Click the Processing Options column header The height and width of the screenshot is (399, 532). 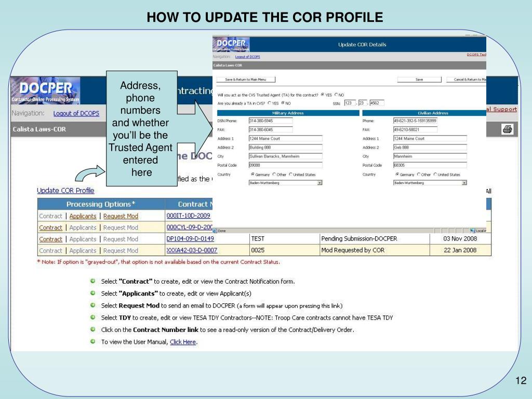pos(101,204)
